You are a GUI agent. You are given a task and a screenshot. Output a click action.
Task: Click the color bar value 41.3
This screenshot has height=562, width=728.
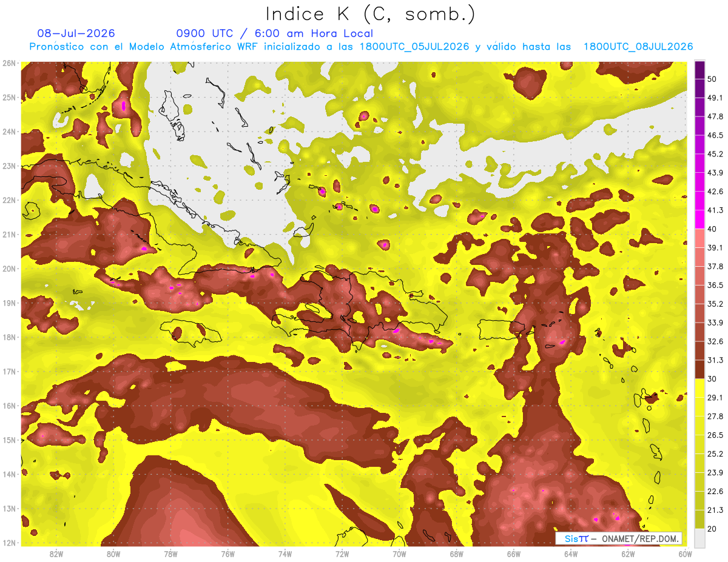[715, 210]
